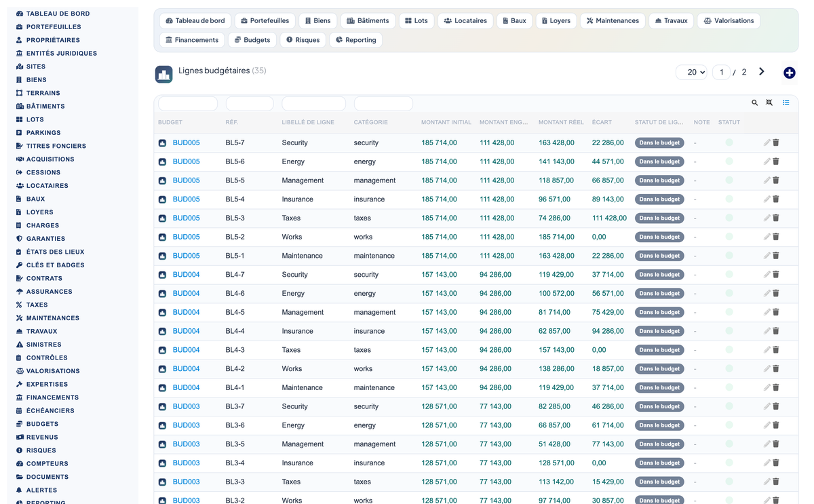Open the Valorisations tab in top bar

[729, 21]
